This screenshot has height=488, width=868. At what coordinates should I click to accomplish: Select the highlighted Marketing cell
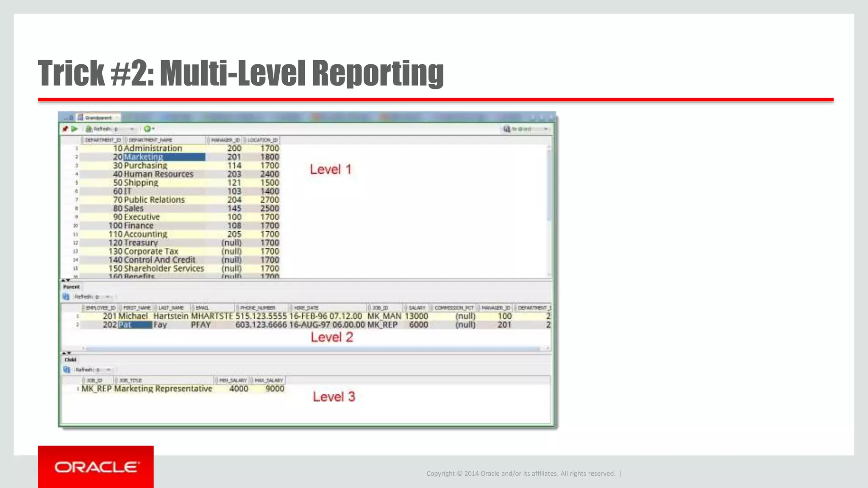click(x=164, y=157)
